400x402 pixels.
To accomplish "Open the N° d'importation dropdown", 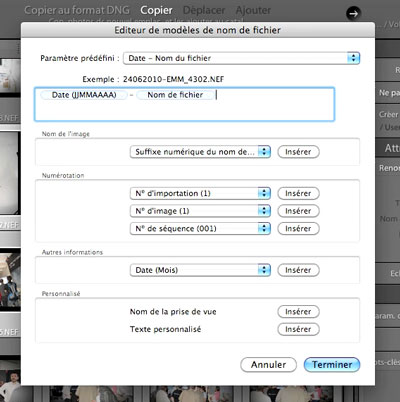I will click(x=200, y=193).
